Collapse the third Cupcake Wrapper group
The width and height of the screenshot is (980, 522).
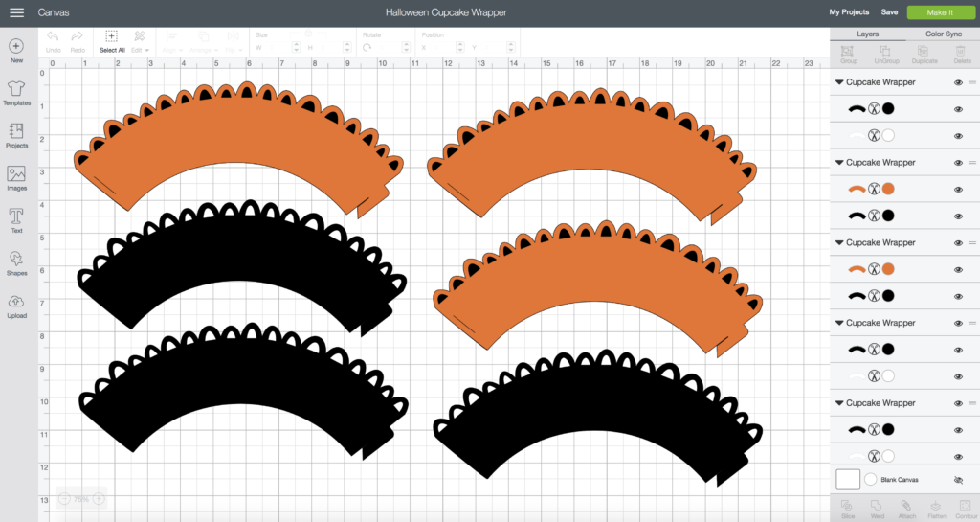pos(839,242)
